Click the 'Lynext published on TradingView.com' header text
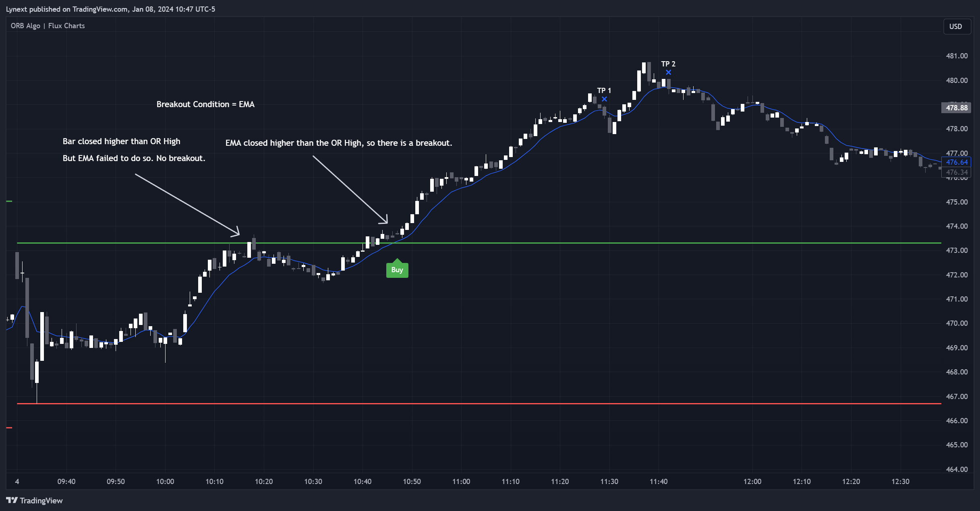This screenshot has width=980, height=511. click(x=67, y=9)
